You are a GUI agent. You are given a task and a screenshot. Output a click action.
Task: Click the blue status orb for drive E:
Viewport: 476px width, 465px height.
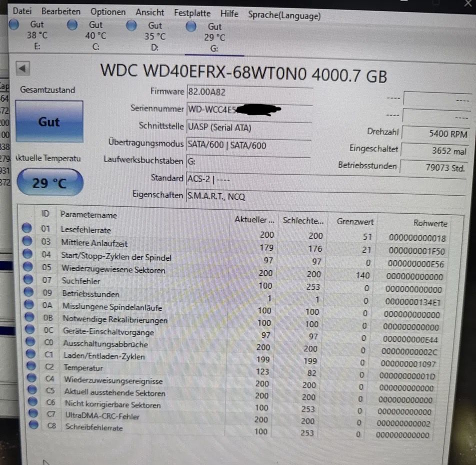14,25
